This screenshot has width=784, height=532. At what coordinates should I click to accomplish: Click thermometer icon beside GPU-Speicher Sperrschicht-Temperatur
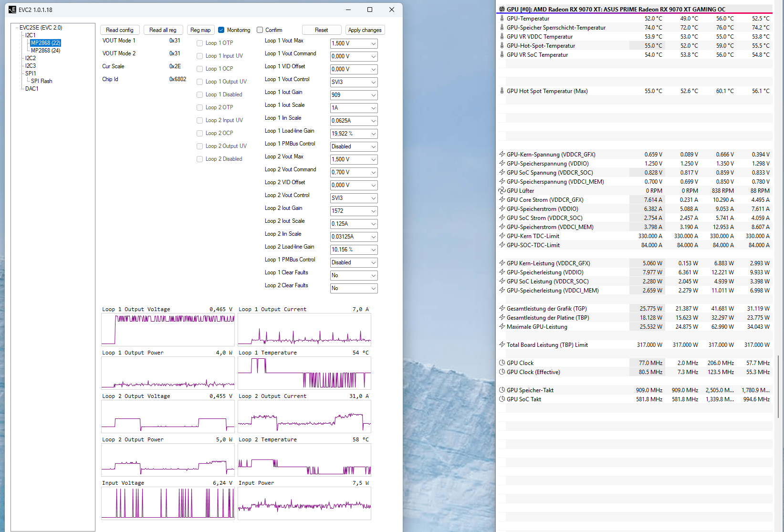(x=502, y=27)
